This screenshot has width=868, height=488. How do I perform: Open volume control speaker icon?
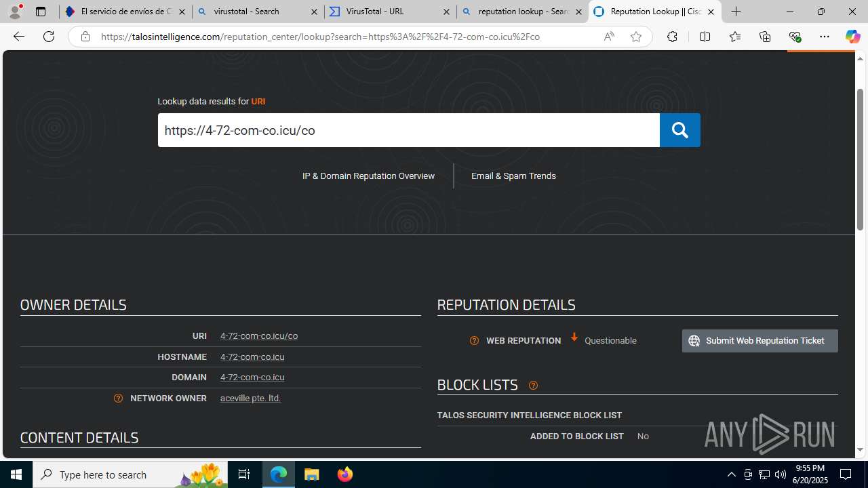[781, 474]
